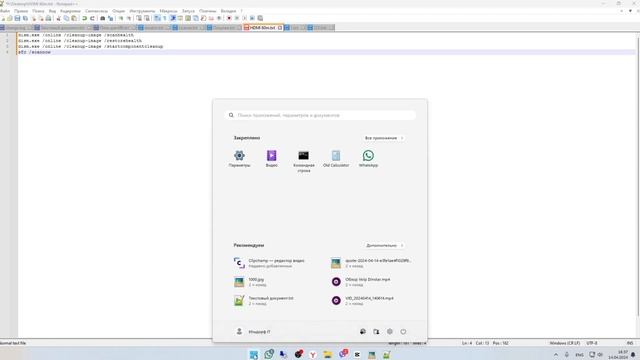Click the red Redo arrow icon
Screen dimensions: 640x360
pyautogui.click(x=92, y=18)
